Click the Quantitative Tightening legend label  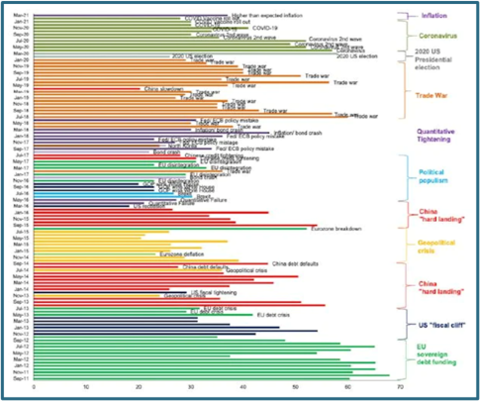(435, 135)
